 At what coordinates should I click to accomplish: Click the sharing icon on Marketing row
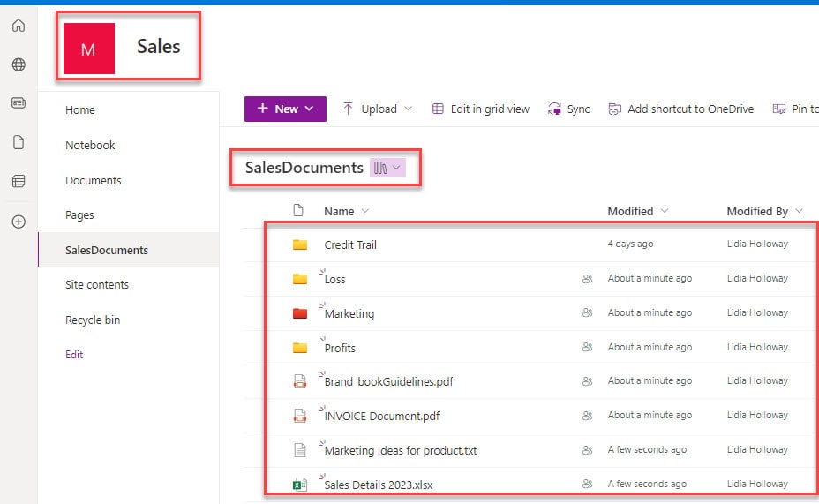pos(587,312)
